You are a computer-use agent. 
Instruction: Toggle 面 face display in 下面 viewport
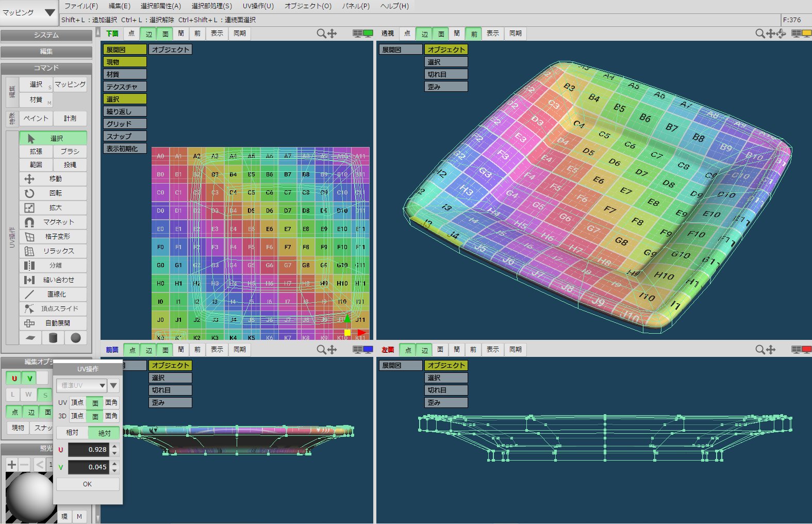[x=165, y=34]
